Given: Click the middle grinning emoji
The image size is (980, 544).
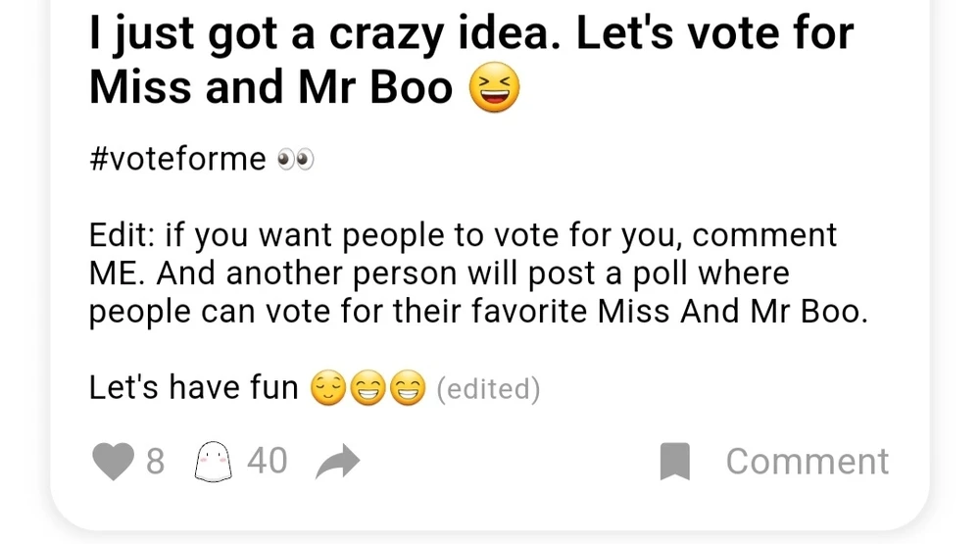Looking at the screenshot, I should click(367, 388).
